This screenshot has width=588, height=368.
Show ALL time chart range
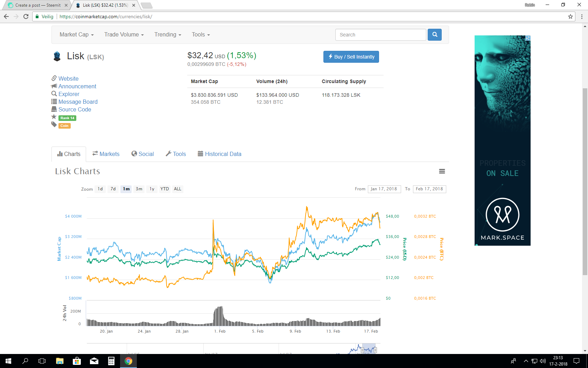[x=177, y=189]
